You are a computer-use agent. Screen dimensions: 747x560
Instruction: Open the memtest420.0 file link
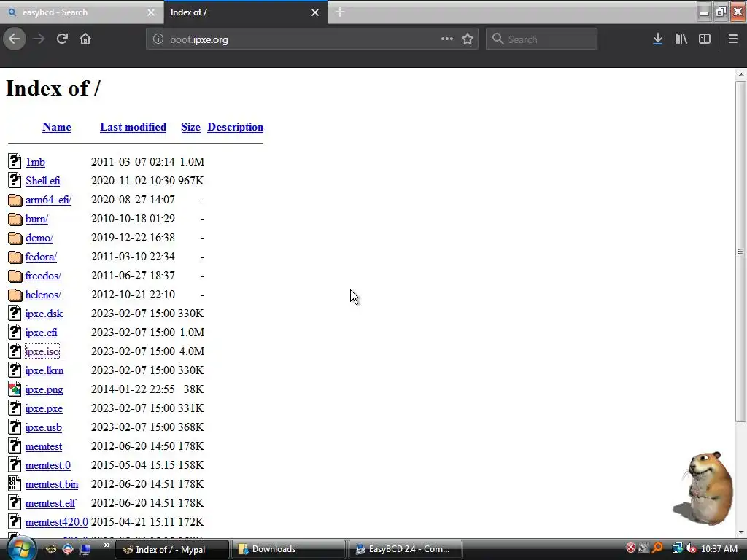click(57, 522)
